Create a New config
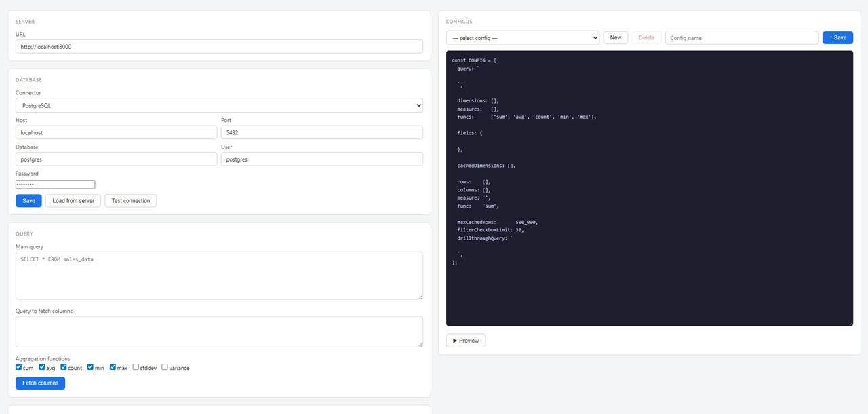 [x=615, y=38]
